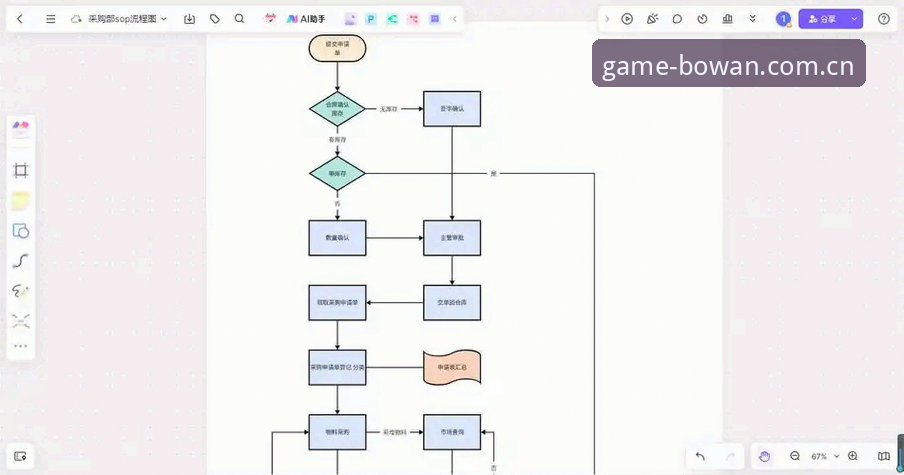
Task: Select the sticky note tool
Action: click(x=21, y=201)
